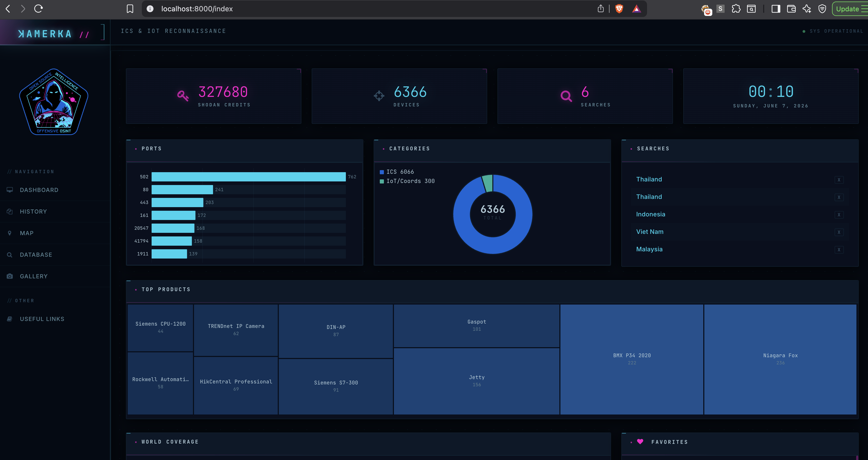Open the Malaysia search result
The image size is (868, 460).
(x=649, y=249)
